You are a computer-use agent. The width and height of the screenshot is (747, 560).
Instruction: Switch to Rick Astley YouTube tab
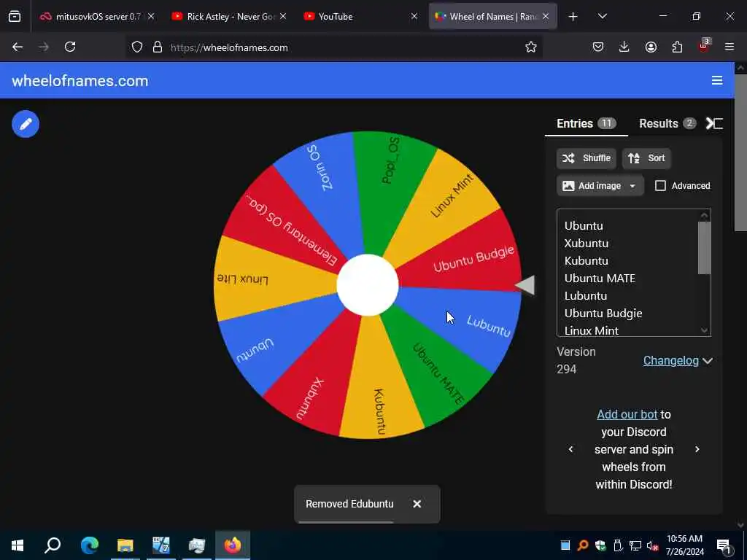tap(228, 16)
